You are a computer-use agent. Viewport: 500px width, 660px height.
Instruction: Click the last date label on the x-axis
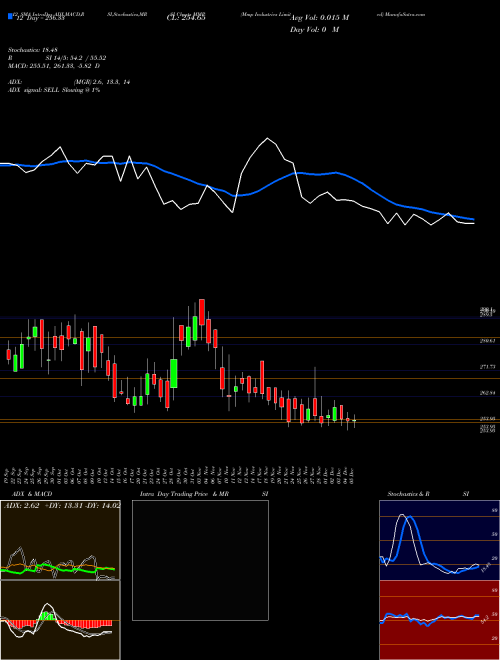pos(351,475)
